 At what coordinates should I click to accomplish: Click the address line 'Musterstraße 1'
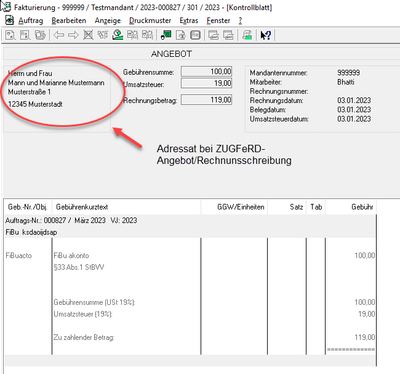click(x=29, y=92)
